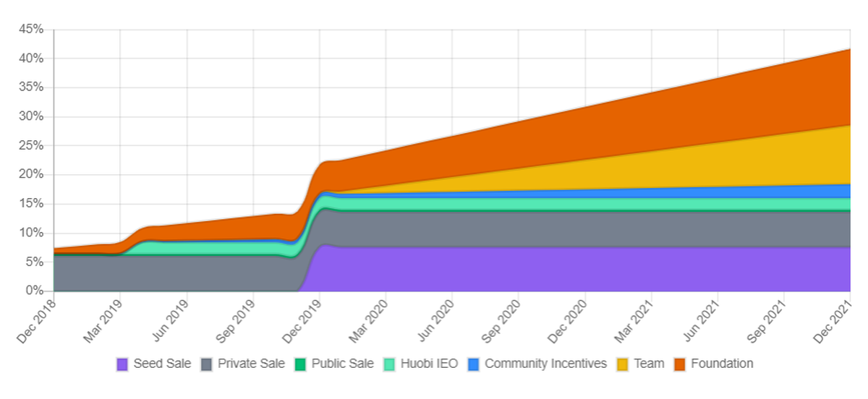Click the 45% y-axis label
Screen dimensions: 868x399
[32, 30]
